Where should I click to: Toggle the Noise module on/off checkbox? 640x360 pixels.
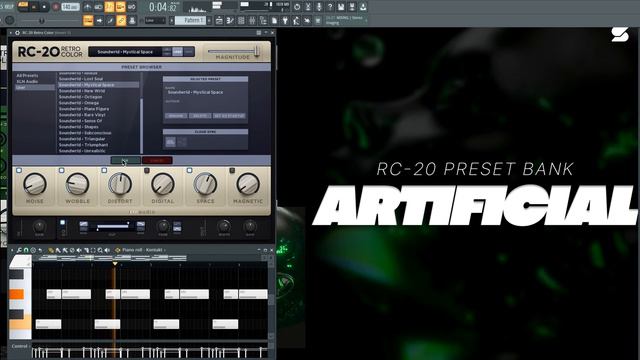[x=19, y=170]
